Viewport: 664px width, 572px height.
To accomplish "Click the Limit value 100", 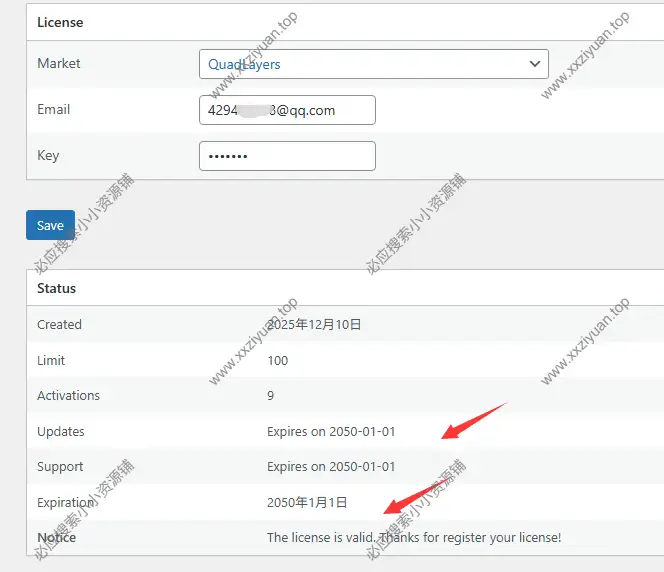I will [x=277, y=360].
